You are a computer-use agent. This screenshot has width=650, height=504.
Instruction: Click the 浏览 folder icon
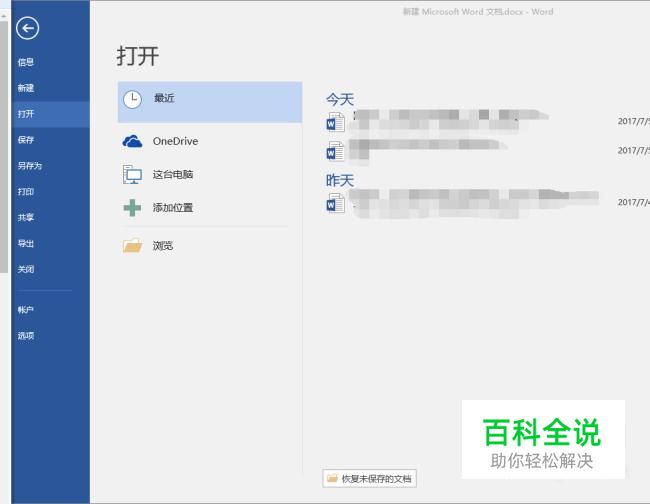pos(132,246)
